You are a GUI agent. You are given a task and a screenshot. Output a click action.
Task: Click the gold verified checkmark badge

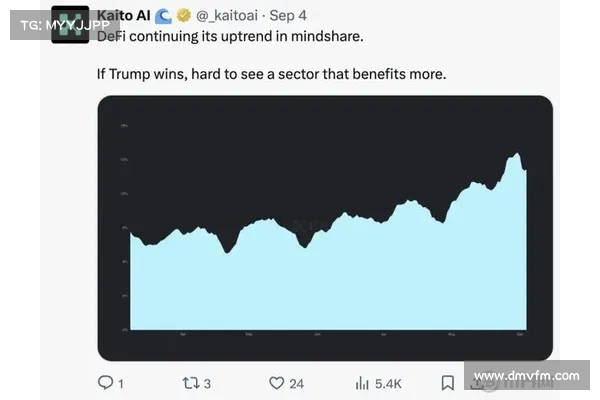(183, 16)
